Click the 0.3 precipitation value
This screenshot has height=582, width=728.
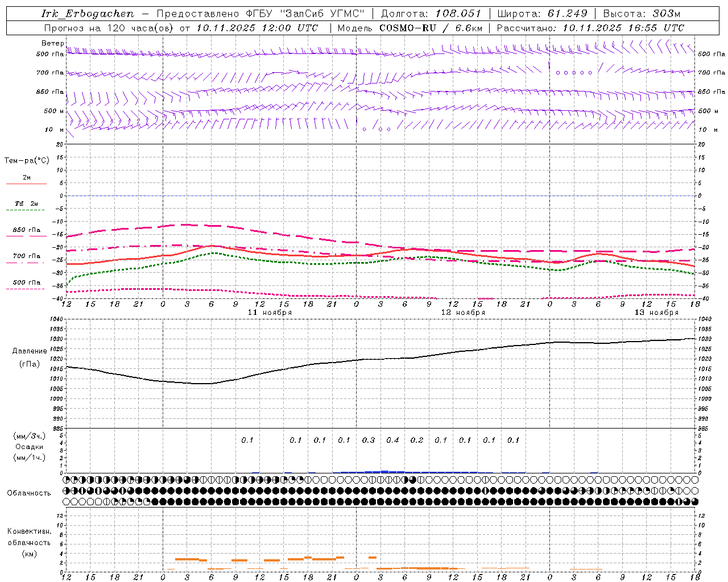[x=369, y=440]
